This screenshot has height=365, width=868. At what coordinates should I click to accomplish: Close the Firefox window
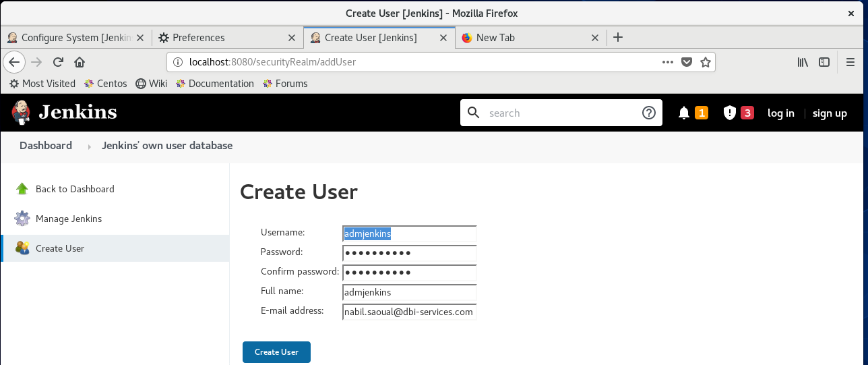[851, 13]
